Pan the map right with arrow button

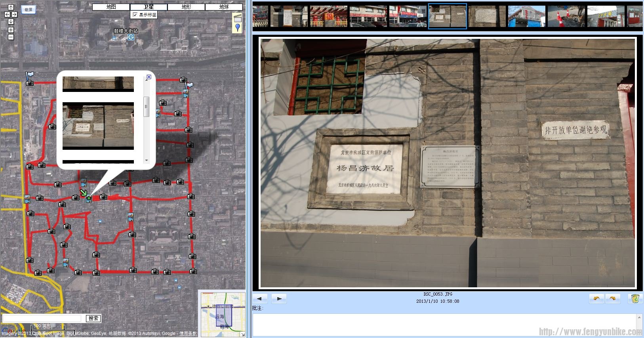tap(14, 14)
